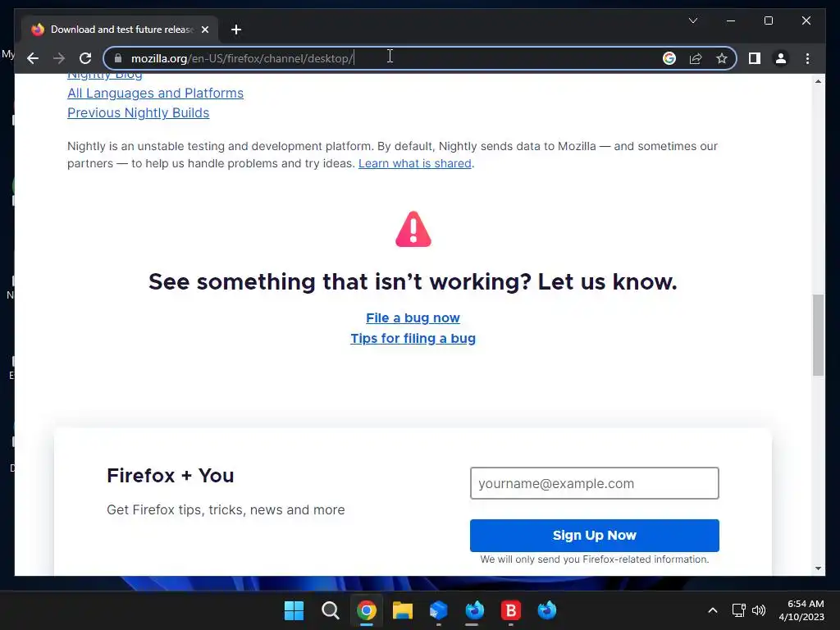The width and height of the screenshot is (840, 630).
Task: Share this page via share icon
Action: pyautogui.click(x=696, y=58)
